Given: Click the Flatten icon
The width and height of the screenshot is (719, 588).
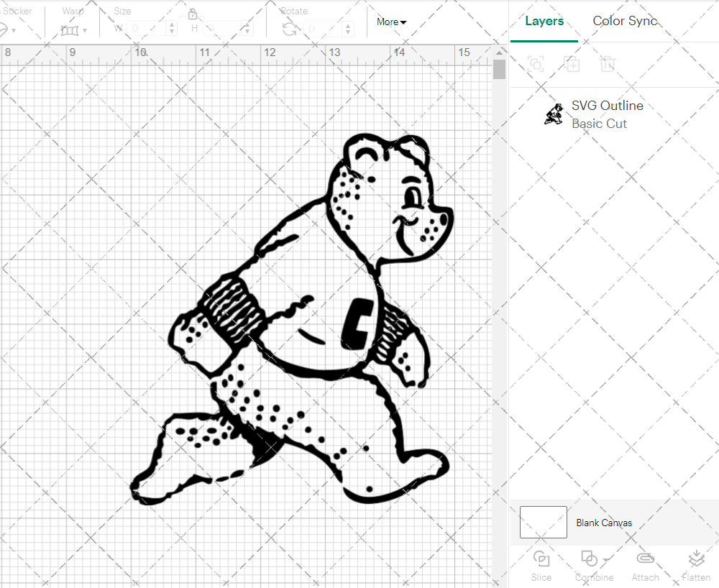Looking at the screenshot, I should pyautogui.click(x=695, y=558).
